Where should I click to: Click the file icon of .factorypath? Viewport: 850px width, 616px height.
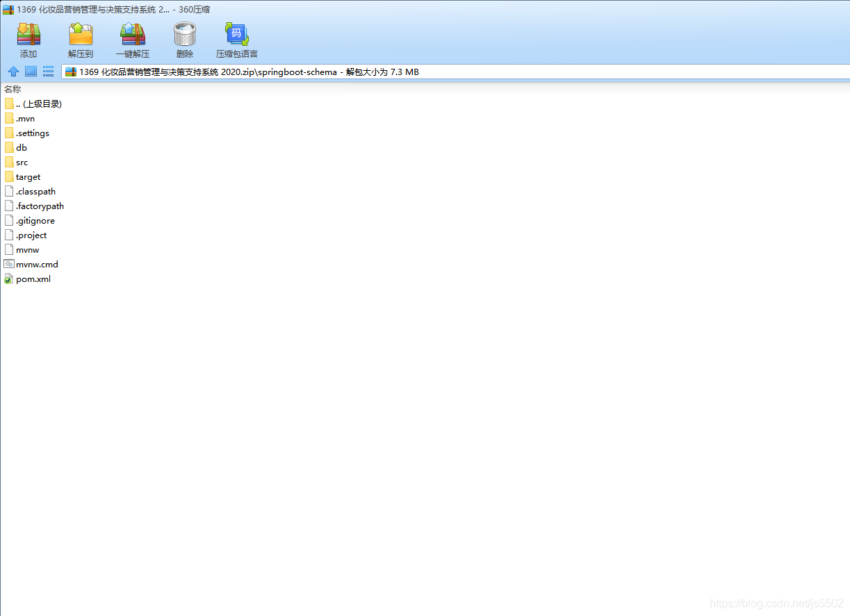[x=9, y=206]
